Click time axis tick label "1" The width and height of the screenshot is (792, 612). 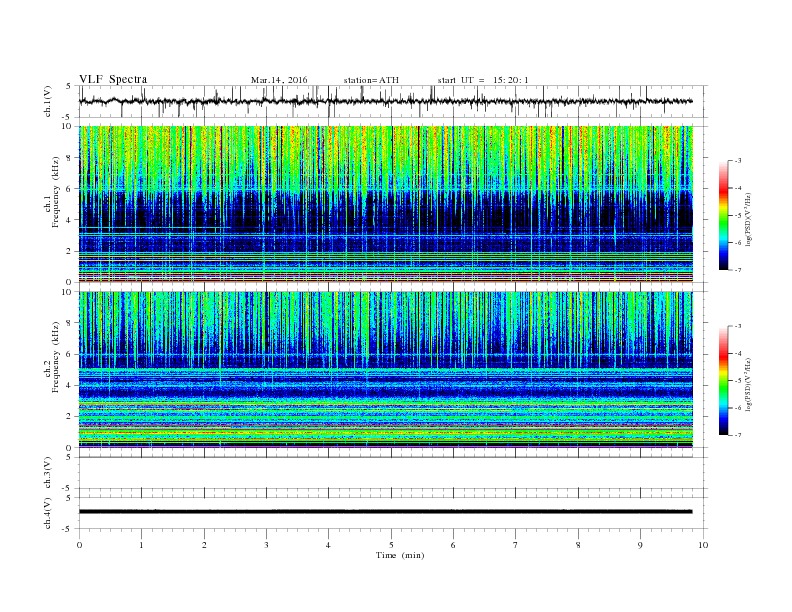click(141, 545)
